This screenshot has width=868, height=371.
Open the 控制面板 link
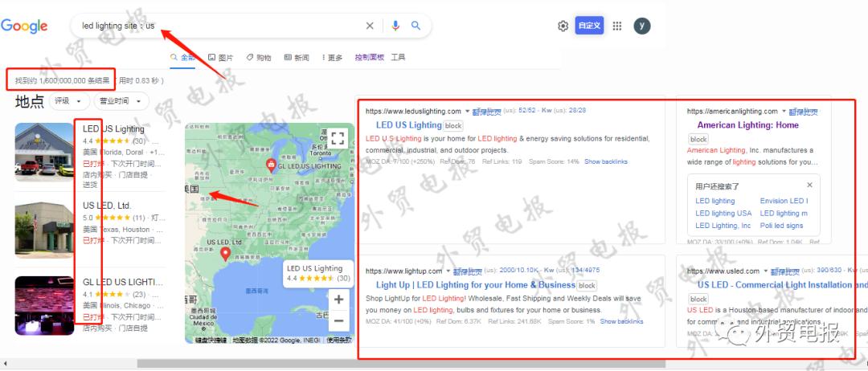[x=370, y=57]
